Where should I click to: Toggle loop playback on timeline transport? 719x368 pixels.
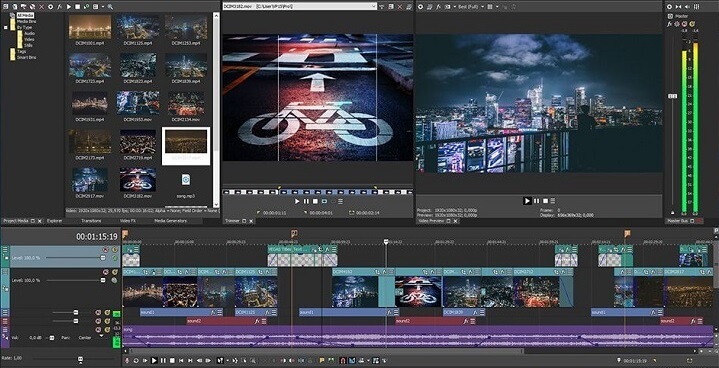pos(136,361)
